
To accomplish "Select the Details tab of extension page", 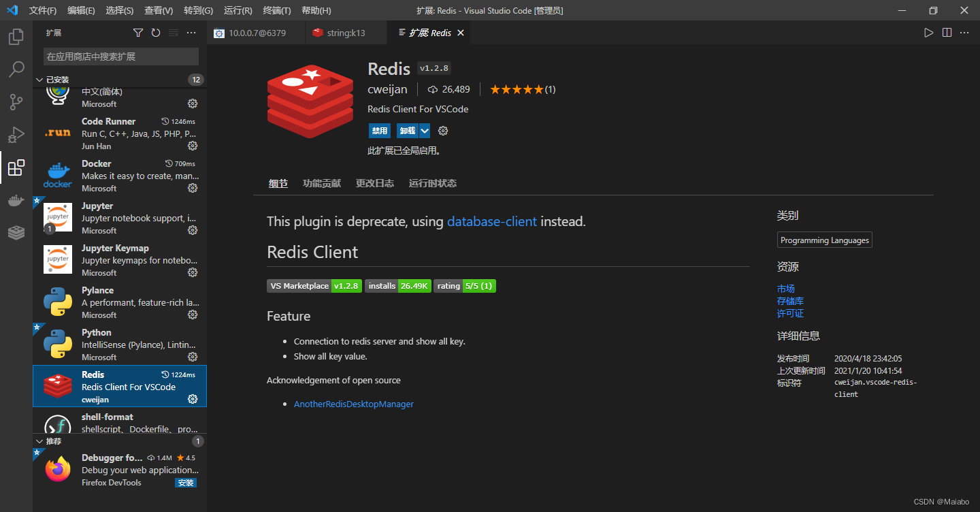I will 278,183.
